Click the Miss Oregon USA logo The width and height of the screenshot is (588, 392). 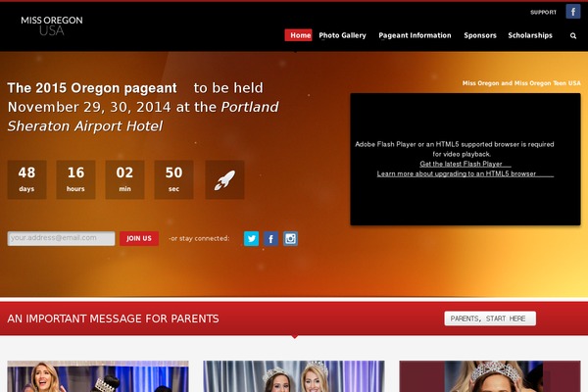[52, 25]
